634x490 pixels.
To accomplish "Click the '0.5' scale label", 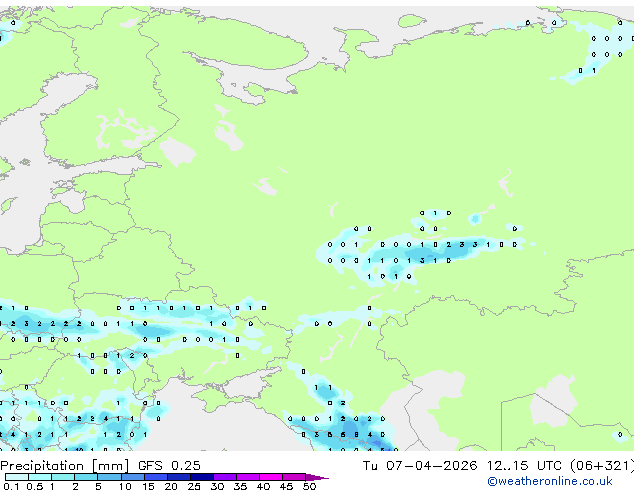I will click(35, 486).
